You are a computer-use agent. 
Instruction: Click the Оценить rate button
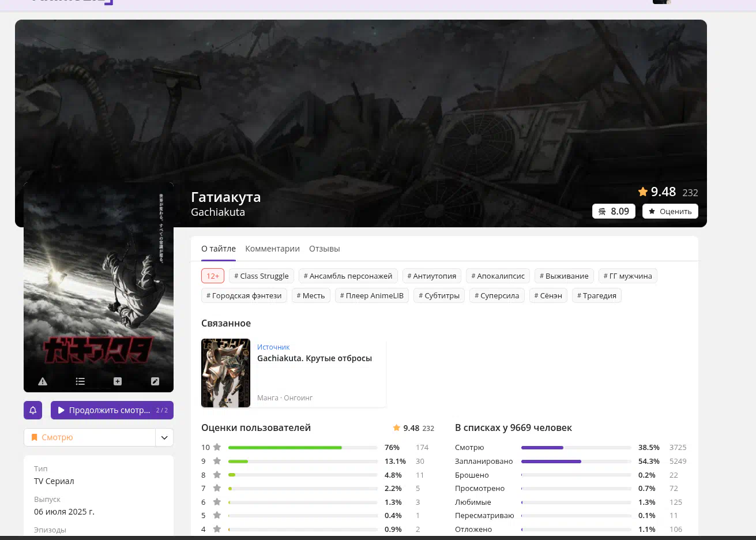670,211
